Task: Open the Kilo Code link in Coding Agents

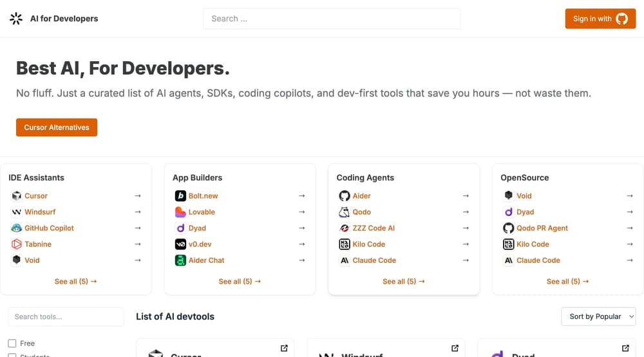Action: pyautogui.click(x=368, y=244)
